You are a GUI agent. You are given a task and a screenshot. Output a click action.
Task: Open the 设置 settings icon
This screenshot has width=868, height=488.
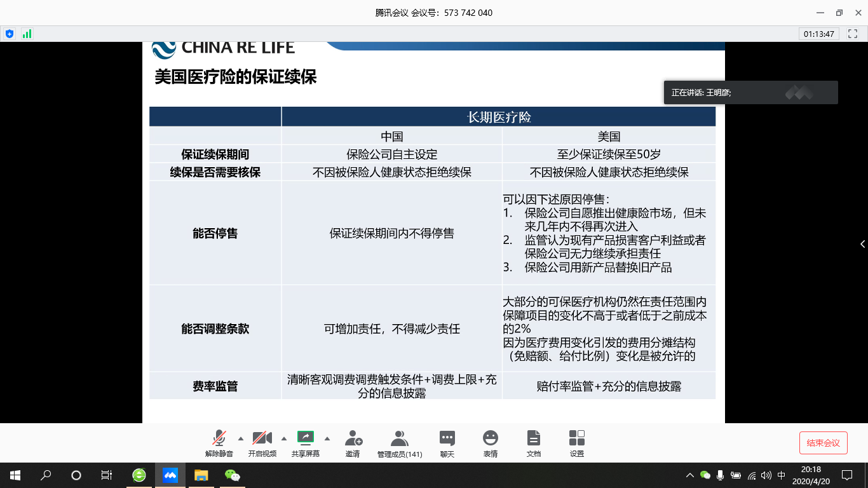pos(577,443)
